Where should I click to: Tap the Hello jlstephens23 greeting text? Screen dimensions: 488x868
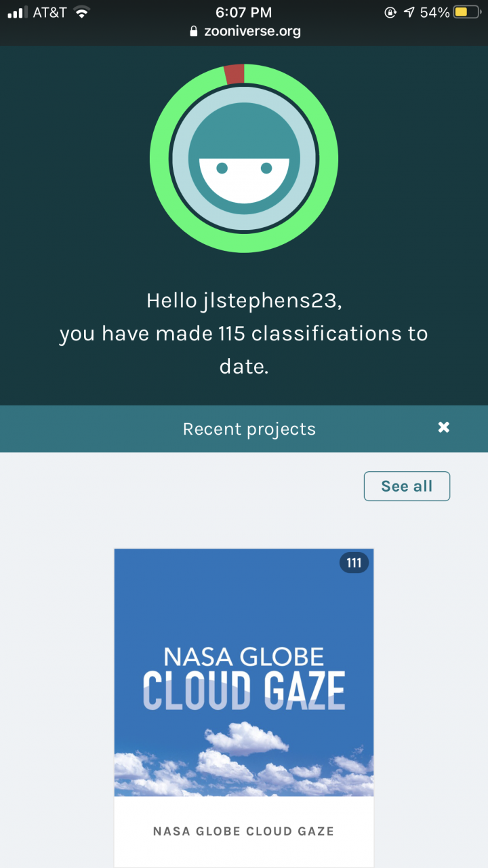[x=244, y=300]
